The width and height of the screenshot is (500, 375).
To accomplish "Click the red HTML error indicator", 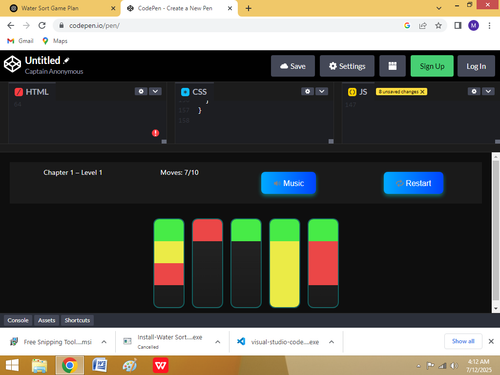I will tap(155, 133).
